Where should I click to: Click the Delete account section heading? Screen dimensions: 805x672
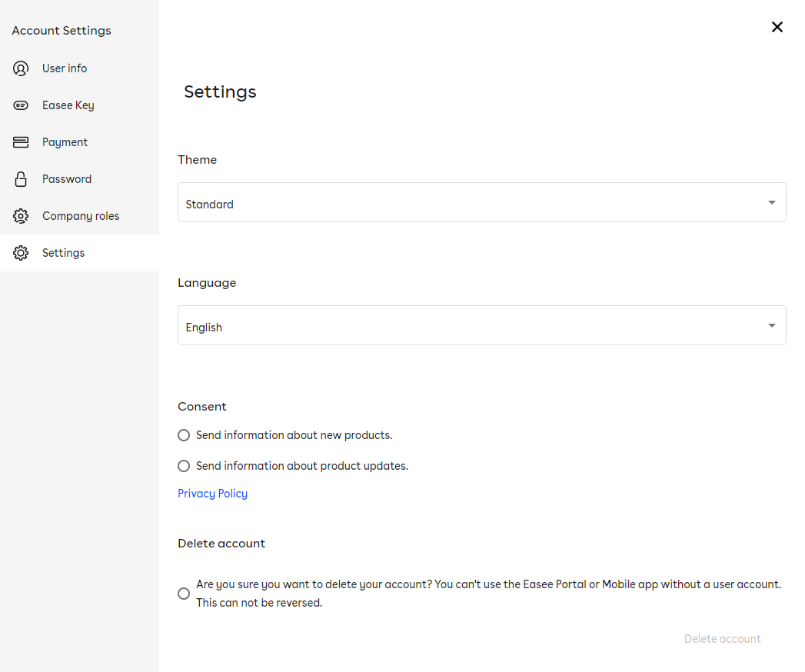point(221,544)
